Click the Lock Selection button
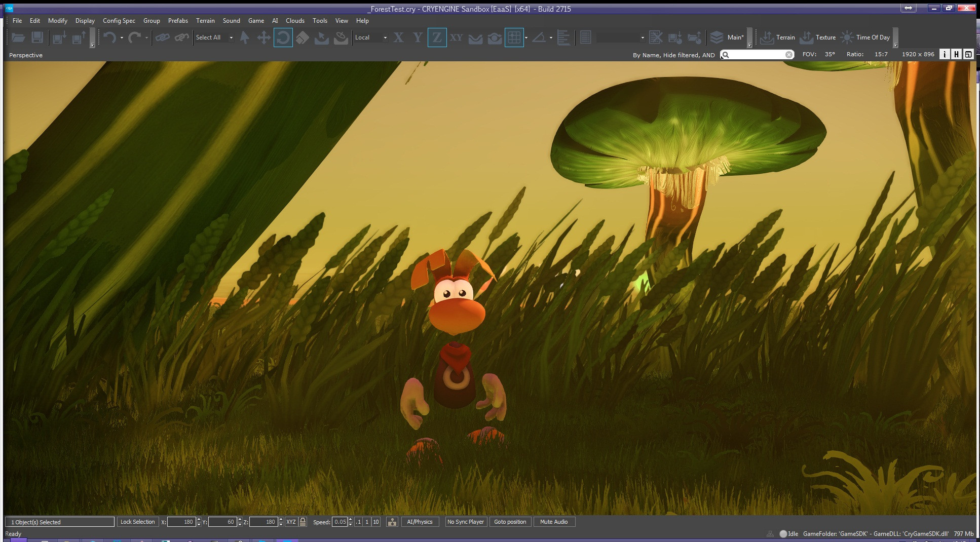 point(137,522)
